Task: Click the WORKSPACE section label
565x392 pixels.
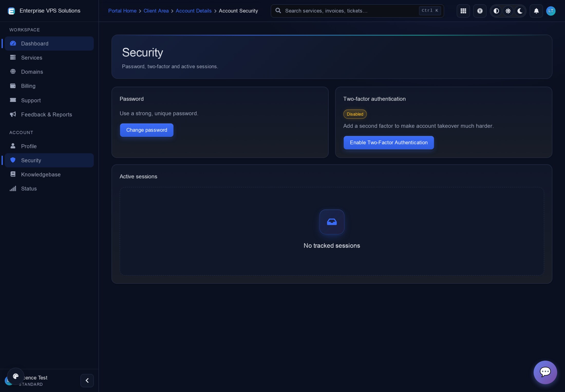Action: pyautogui.click(x=25, y=30)
